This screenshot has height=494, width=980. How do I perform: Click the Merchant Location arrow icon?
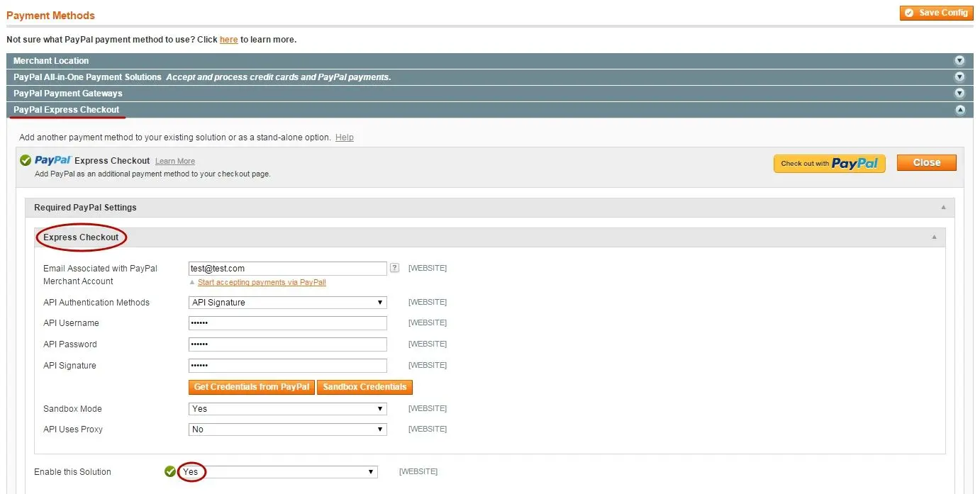(959, 61)
